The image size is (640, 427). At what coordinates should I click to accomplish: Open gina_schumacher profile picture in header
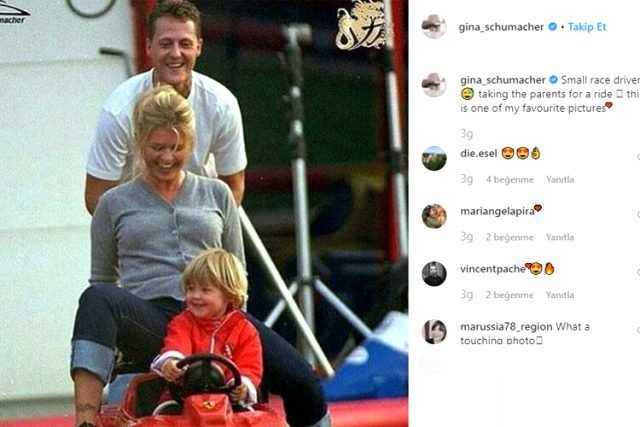coord(434,27)
